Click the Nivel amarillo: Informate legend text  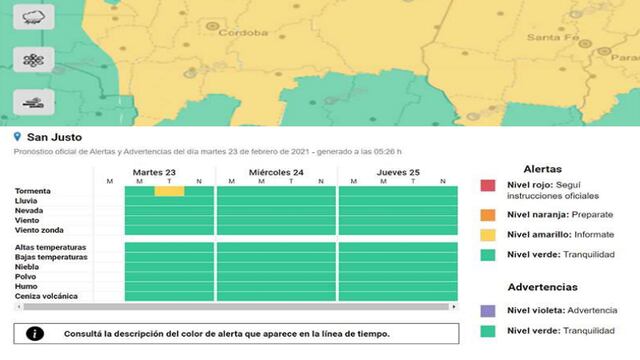(560, 235)
